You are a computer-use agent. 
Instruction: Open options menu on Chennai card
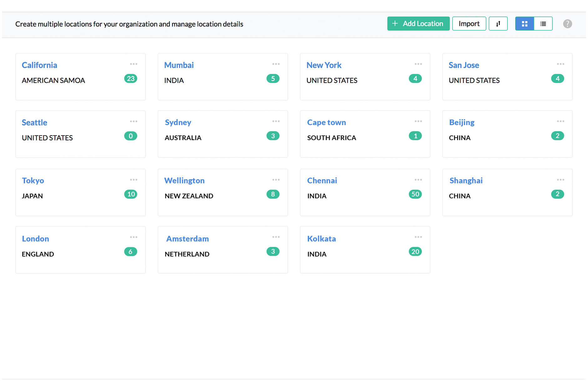pos(418,180)
